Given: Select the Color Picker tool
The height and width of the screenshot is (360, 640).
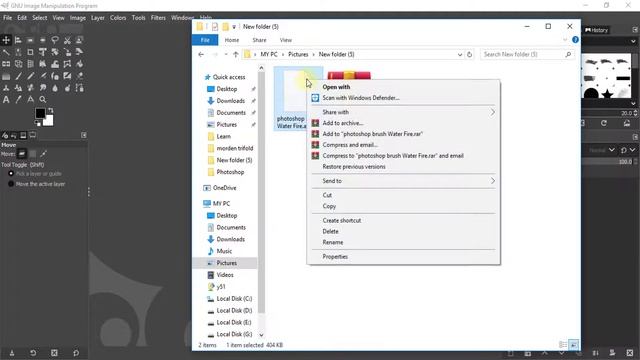Looking at the screenshot, I should pyautogui.click(x=18, y=100).
